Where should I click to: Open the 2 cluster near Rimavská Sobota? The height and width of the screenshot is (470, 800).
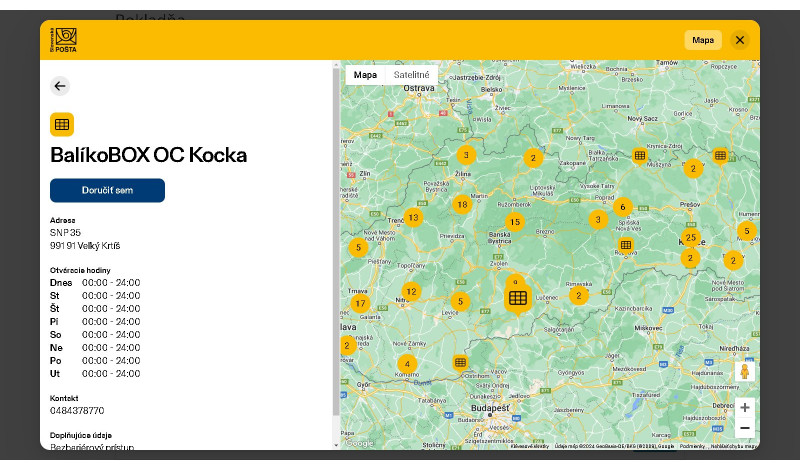[579, 295]
